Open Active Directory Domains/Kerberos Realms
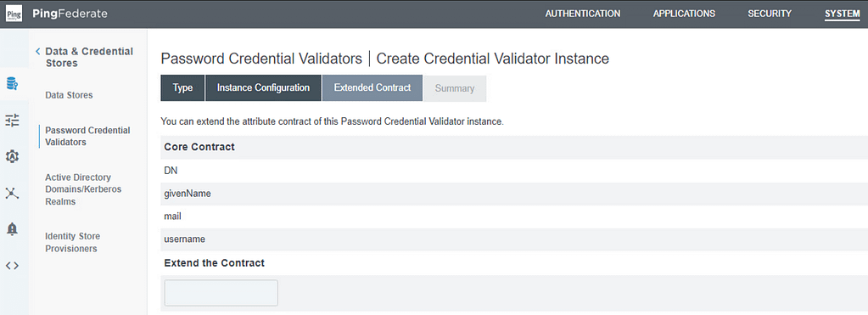 click(84, 189)
